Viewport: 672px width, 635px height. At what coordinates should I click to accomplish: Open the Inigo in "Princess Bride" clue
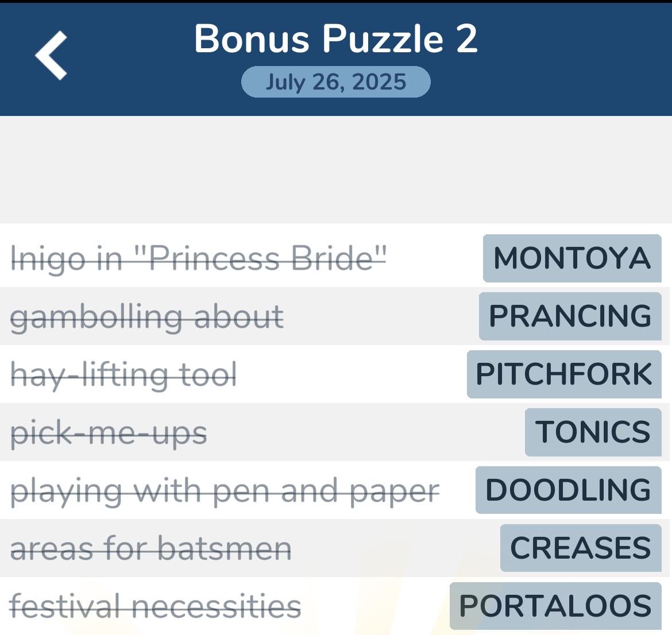(198, 258)
